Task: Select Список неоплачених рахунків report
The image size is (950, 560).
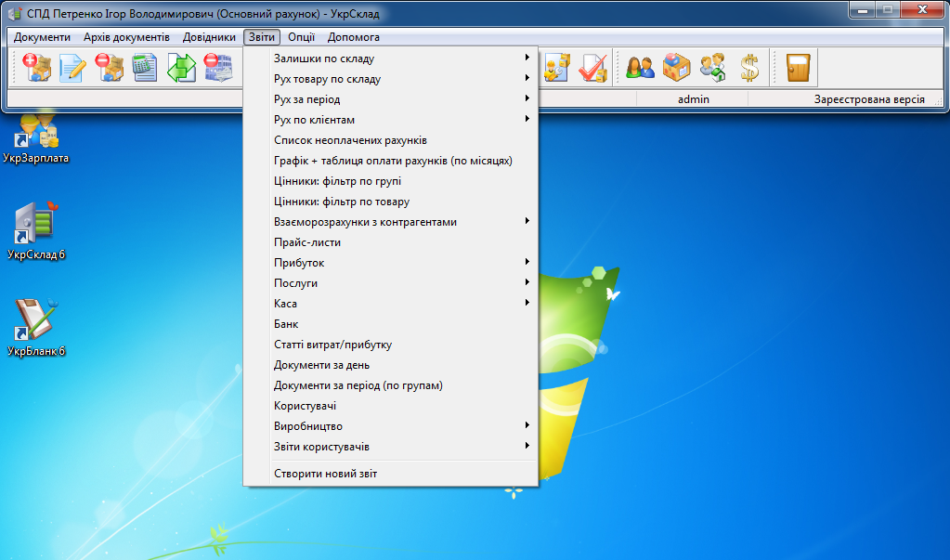Action: coord(350,140)
